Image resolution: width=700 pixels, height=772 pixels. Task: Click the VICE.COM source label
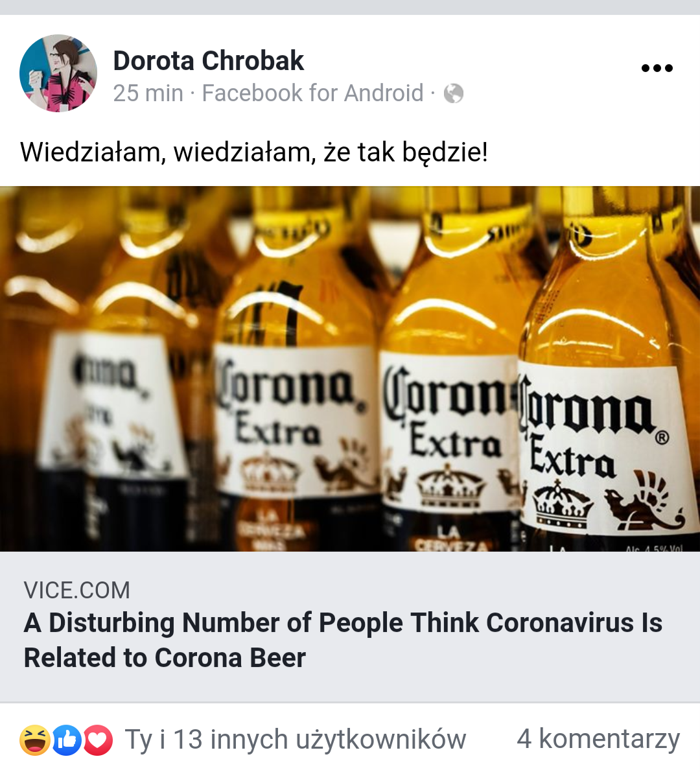pos(76,590)
